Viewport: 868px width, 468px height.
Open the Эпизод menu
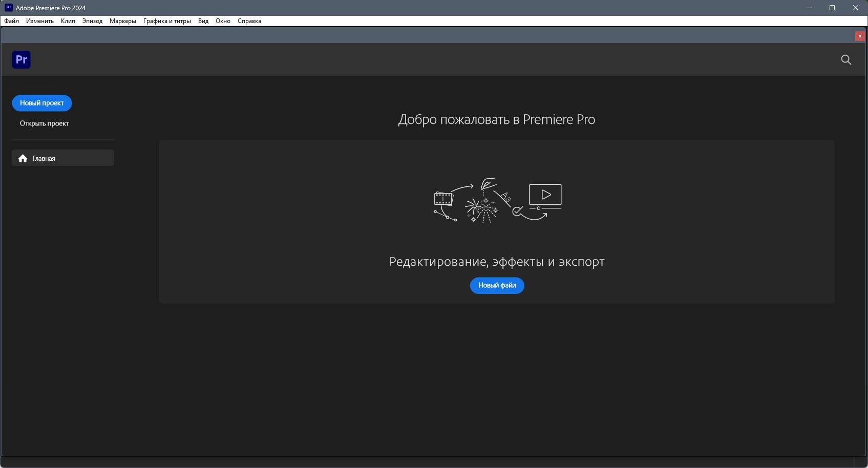pos(92,21)
